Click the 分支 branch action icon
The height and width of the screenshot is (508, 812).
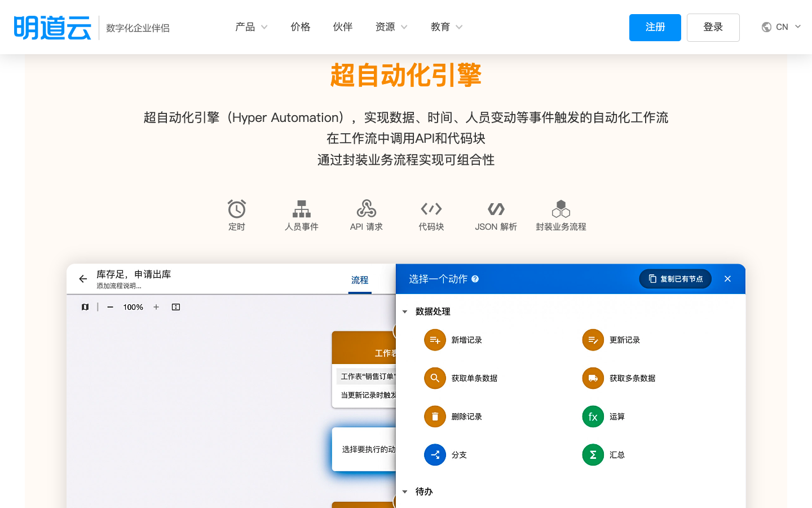click(435, 454)
